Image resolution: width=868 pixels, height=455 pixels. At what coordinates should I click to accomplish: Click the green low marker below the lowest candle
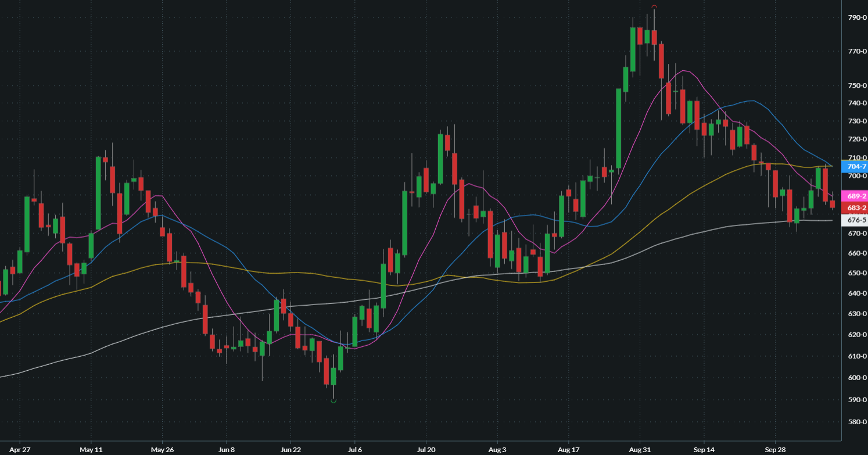tap(333, 401)
